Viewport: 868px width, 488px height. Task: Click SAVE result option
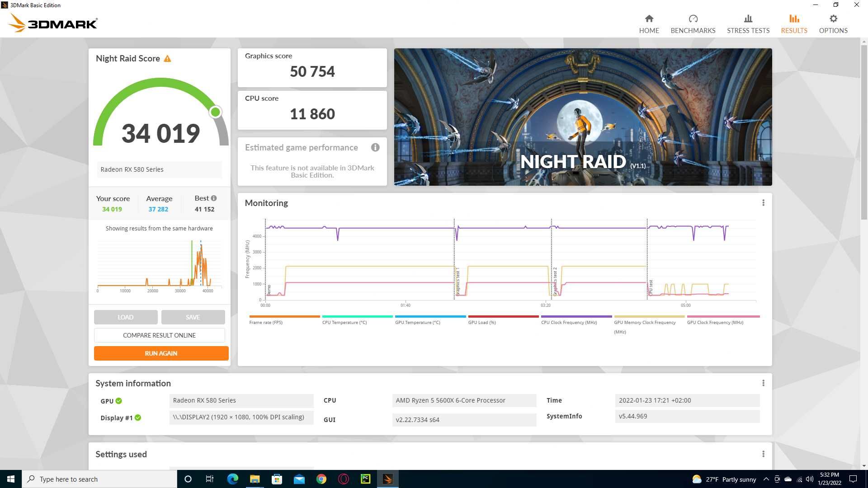coord(193,317)
